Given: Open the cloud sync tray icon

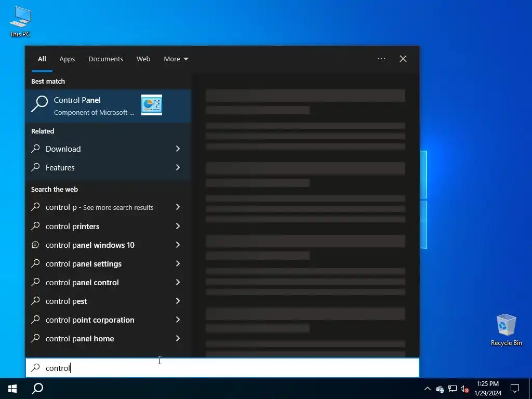Looking at the screenshot, I should point(440,389).
